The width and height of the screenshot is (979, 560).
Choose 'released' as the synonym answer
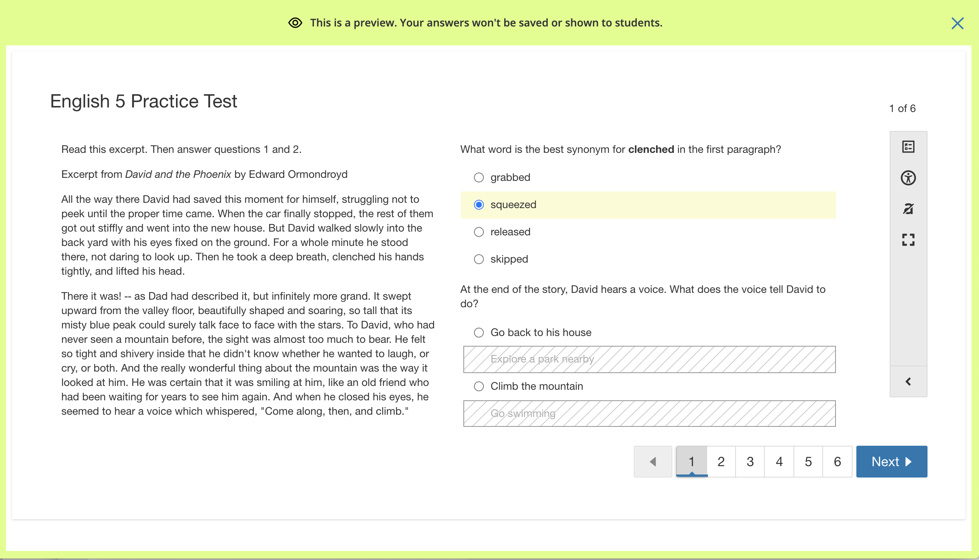(x=479, y=232)
